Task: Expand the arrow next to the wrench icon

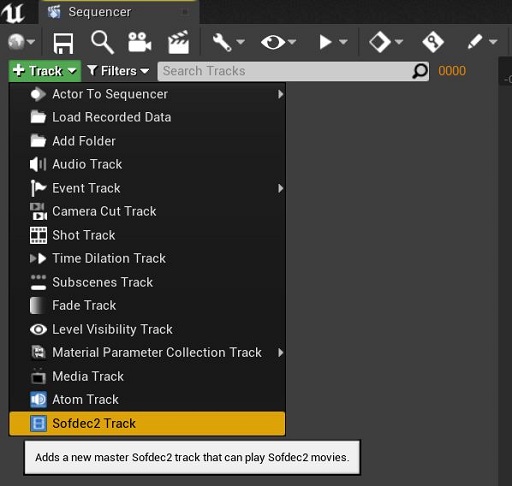Action: point(240,42)
